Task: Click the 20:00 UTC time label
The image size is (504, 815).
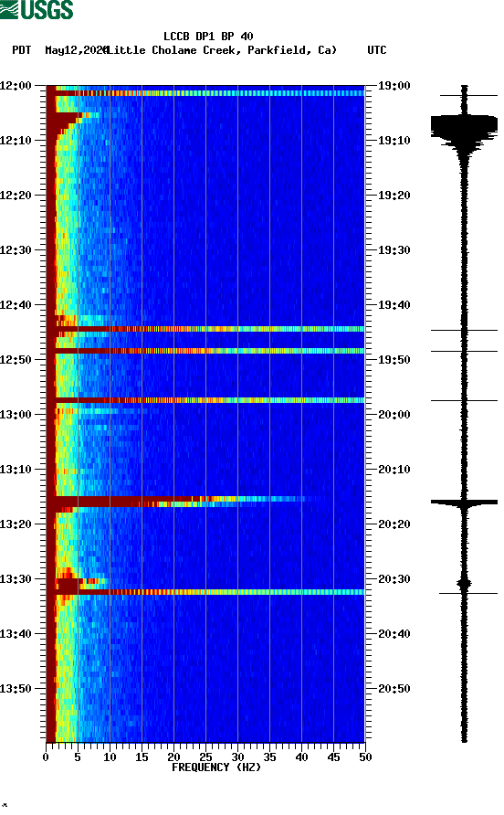Action: click(394, 414)
